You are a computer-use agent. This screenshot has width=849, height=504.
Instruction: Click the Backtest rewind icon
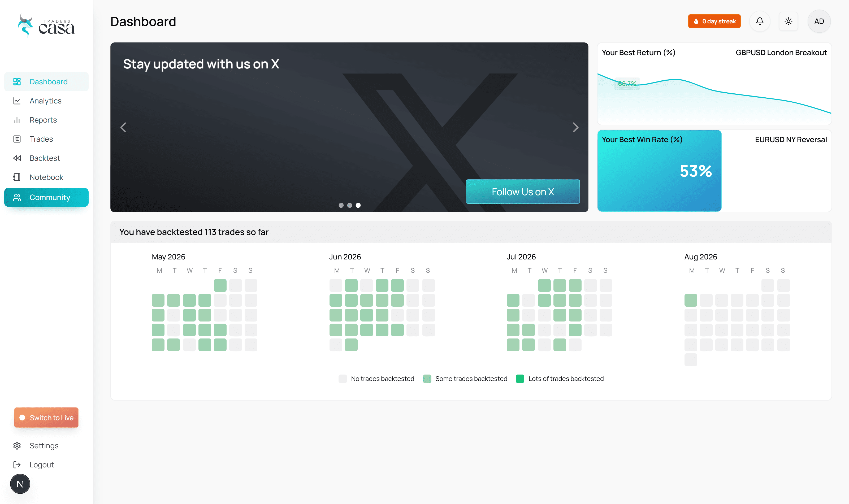coord(17,158)
